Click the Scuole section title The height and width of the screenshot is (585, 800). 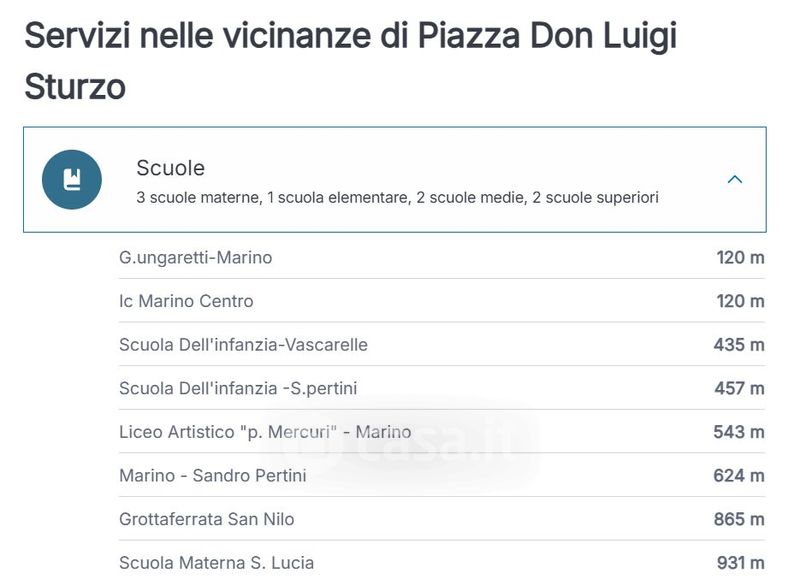tap(171, 168)
